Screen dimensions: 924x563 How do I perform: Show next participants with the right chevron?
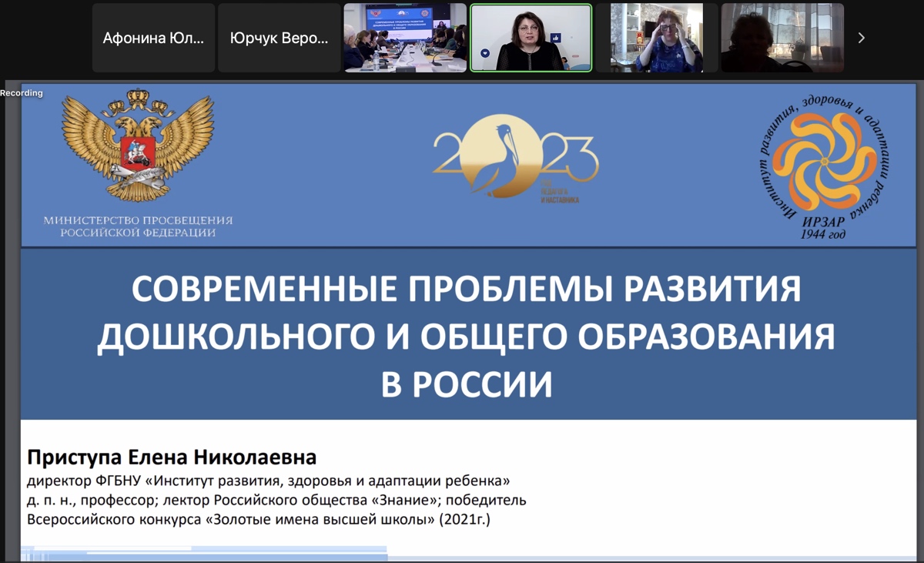coord(861,38)
